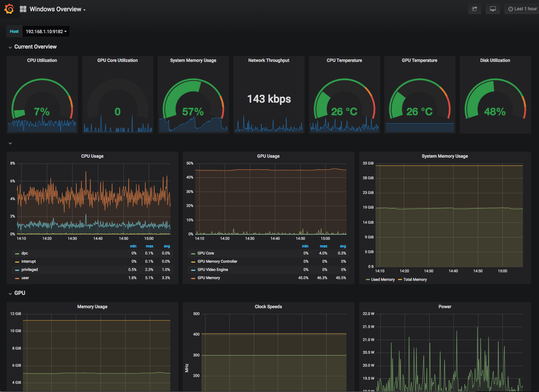Collapse the Current Overview row
Viewport: 539px width, 392px height.
(35, 47)
